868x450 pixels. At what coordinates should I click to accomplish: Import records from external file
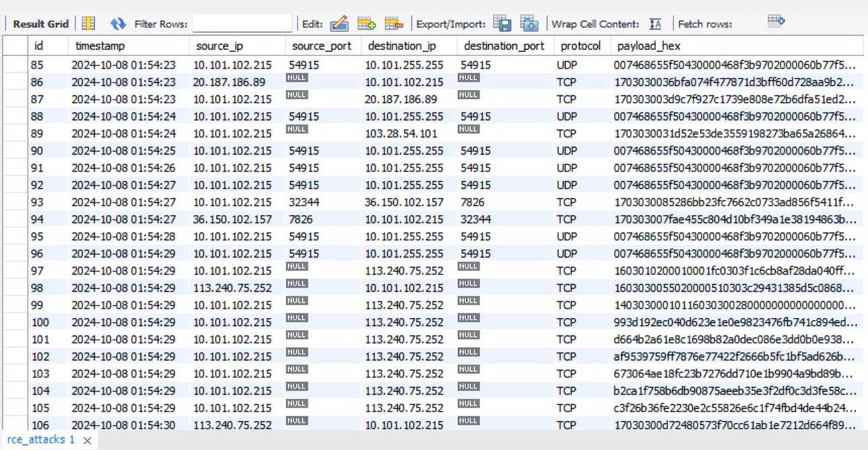(x=529, y=24)
